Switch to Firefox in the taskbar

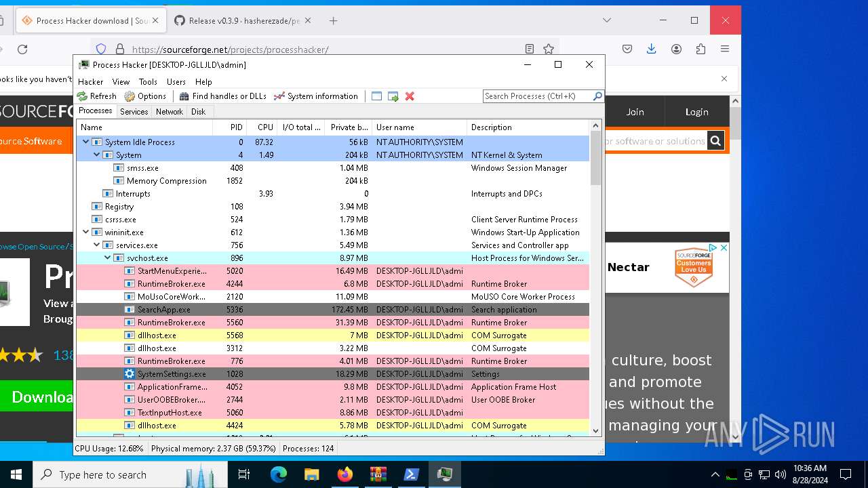click(345, 474)
